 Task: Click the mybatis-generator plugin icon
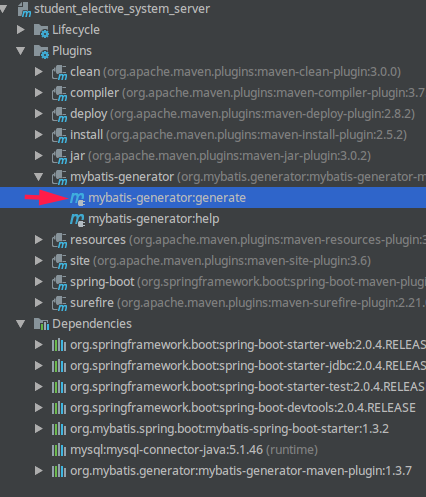(x=59, y=177)
